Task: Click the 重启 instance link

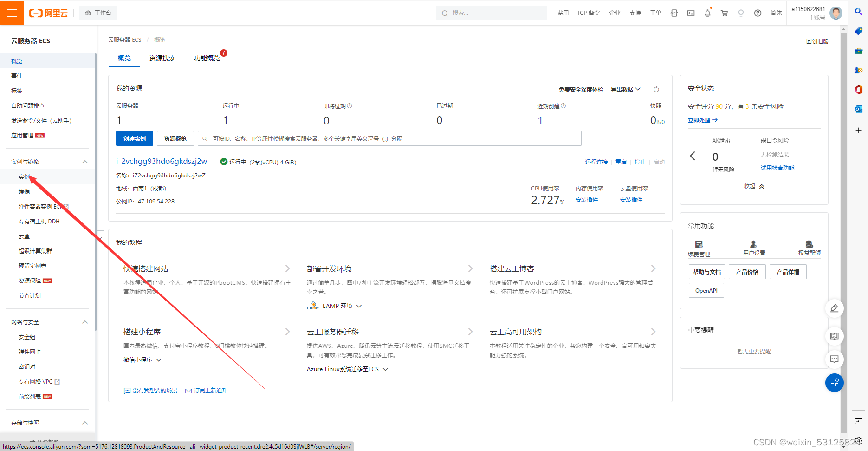Action: tap(621, 162)
